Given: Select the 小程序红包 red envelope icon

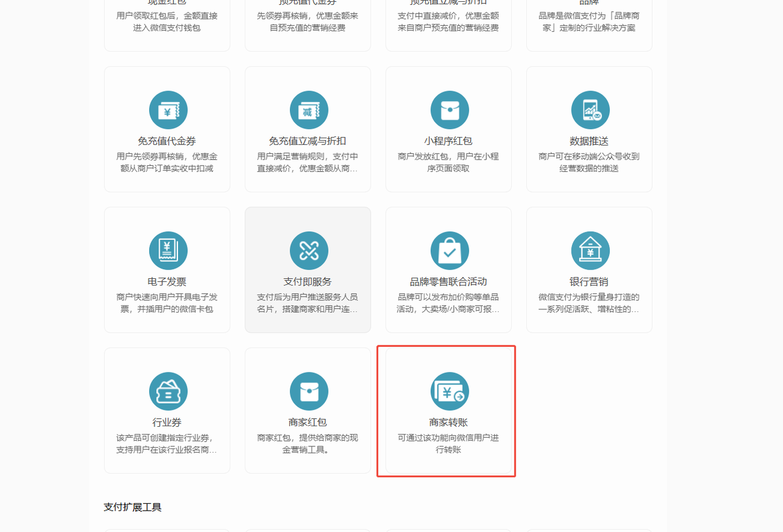Looking at the screenshot, I should tap(449, 110).
